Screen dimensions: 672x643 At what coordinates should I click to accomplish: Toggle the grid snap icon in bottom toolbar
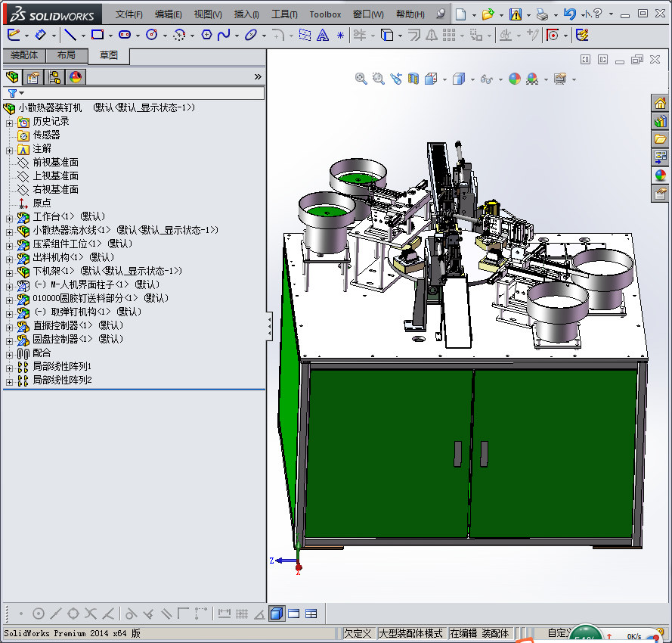(x=241, y=613)
